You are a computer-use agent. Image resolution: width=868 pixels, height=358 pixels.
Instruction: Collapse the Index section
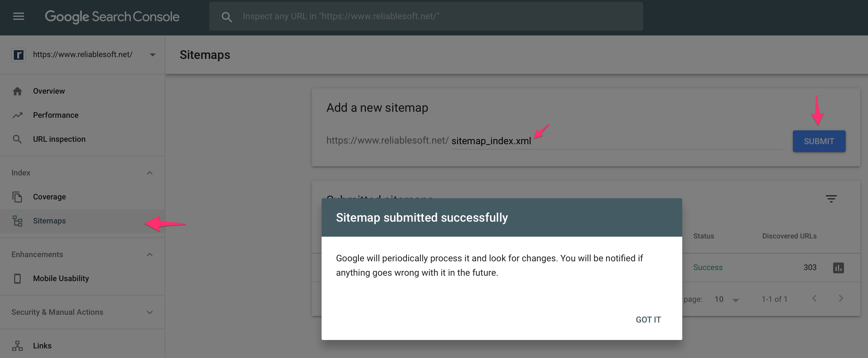click(x=150, y=173)
